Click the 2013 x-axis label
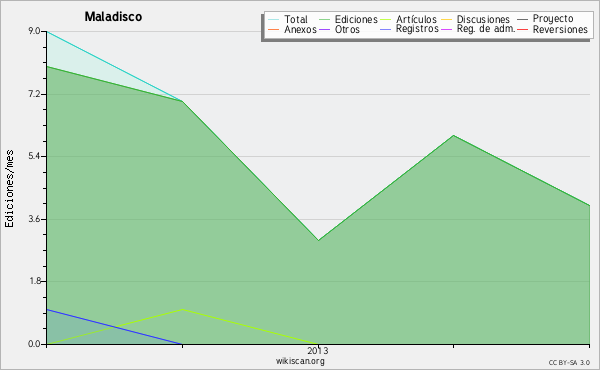Screen dimensions: 600x370 point(318,350)
